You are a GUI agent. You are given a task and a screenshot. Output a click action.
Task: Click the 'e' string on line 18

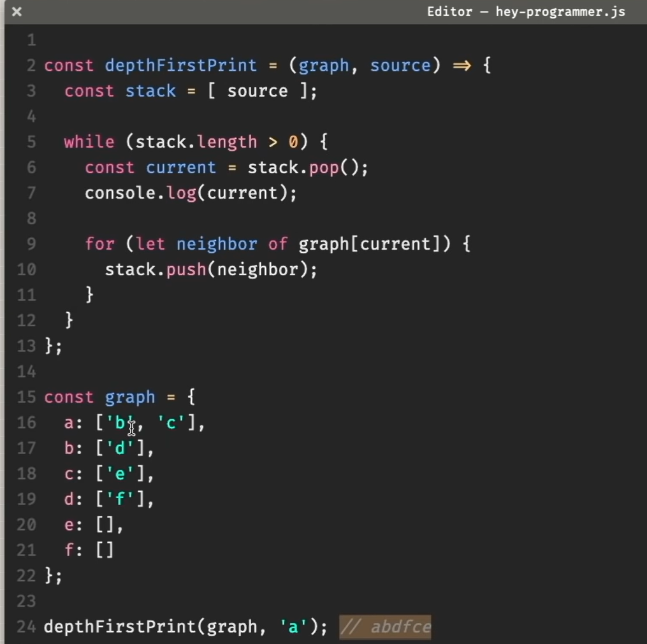click(120, 474)
